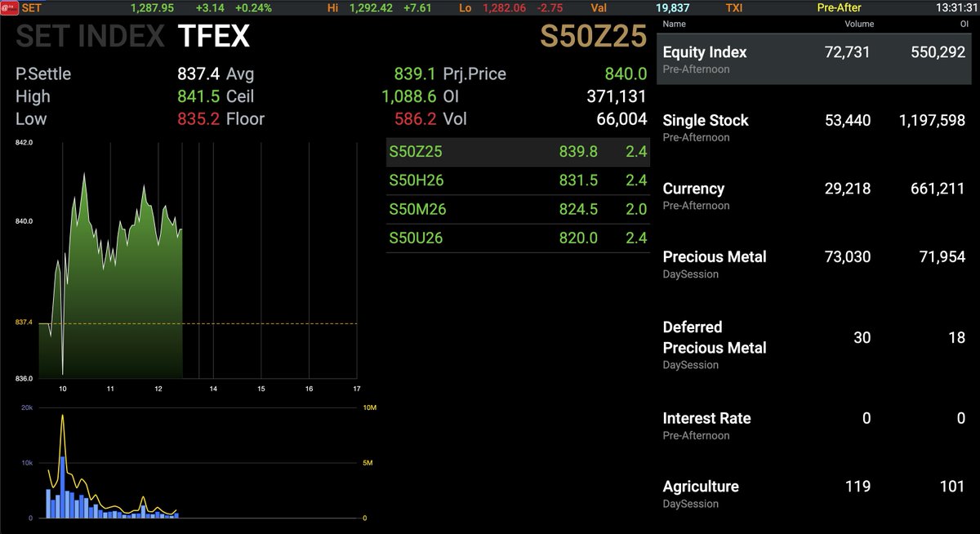Click the Pre-After market status
The width and height of the screenshot is (980, 534).
tap(839, 8)
